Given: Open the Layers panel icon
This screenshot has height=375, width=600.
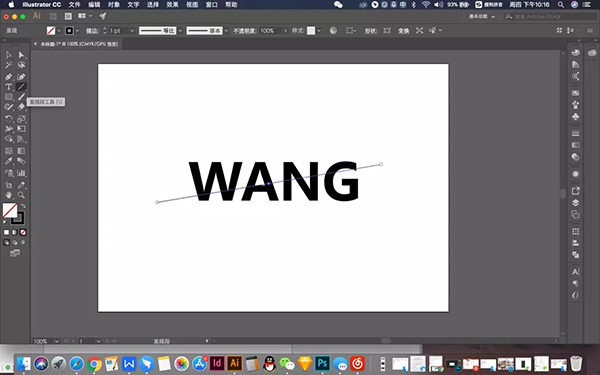Looking at the screenshot, I should (x=576, y=203).
